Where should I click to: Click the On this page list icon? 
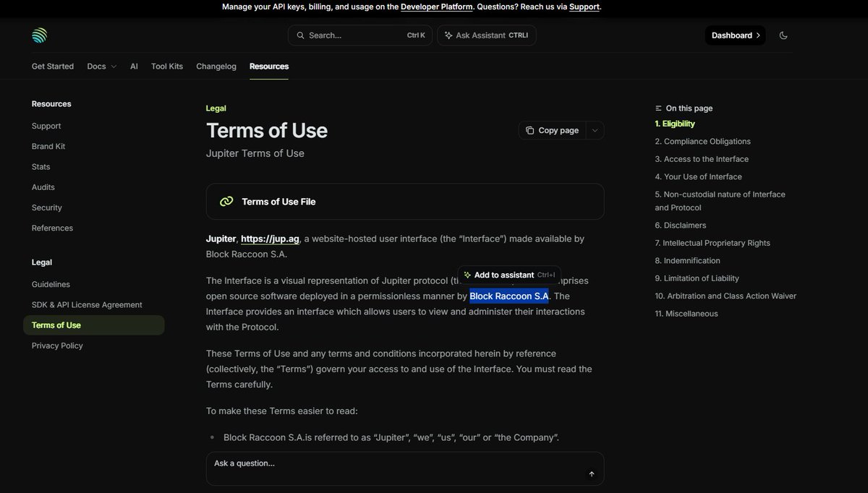658,108
